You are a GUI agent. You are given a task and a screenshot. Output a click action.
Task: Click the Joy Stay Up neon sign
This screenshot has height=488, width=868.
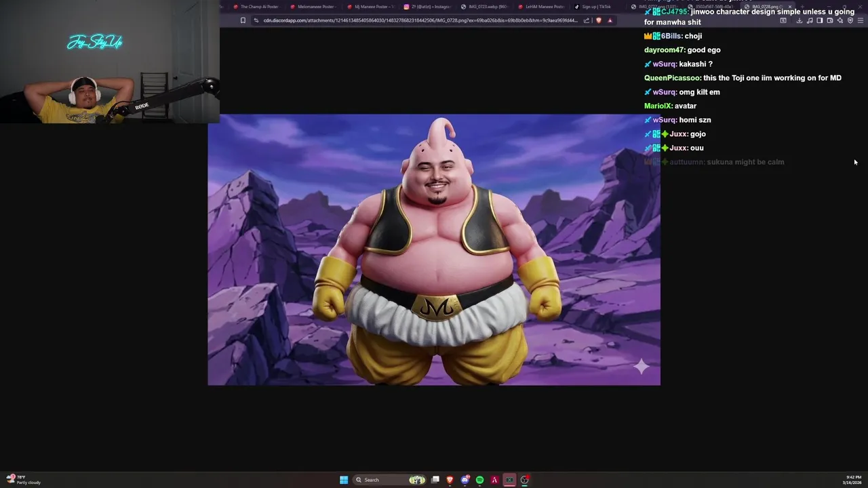[95, 43]
